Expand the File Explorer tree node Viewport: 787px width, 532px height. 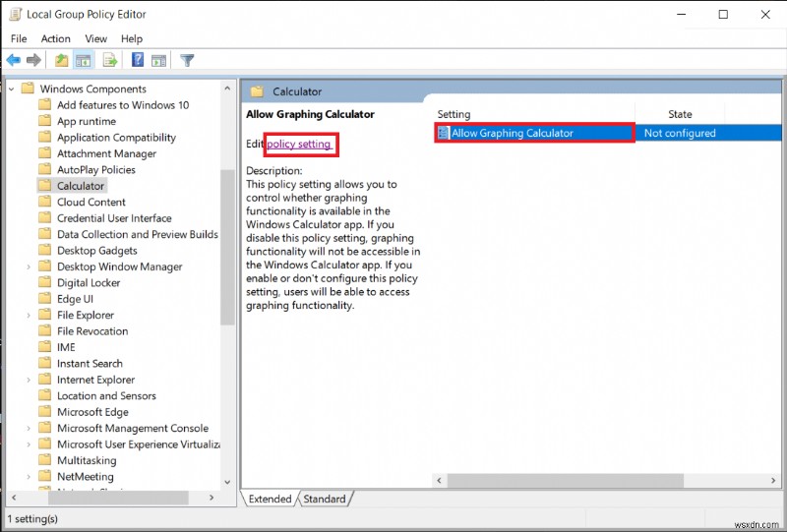[29, 316]
